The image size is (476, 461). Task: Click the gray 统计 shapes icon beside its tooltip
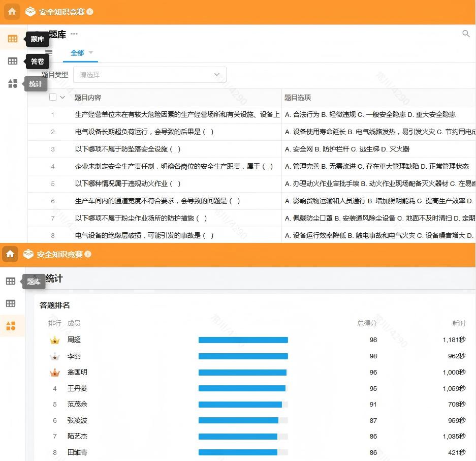pyautogui.click(x=13, y=84)
